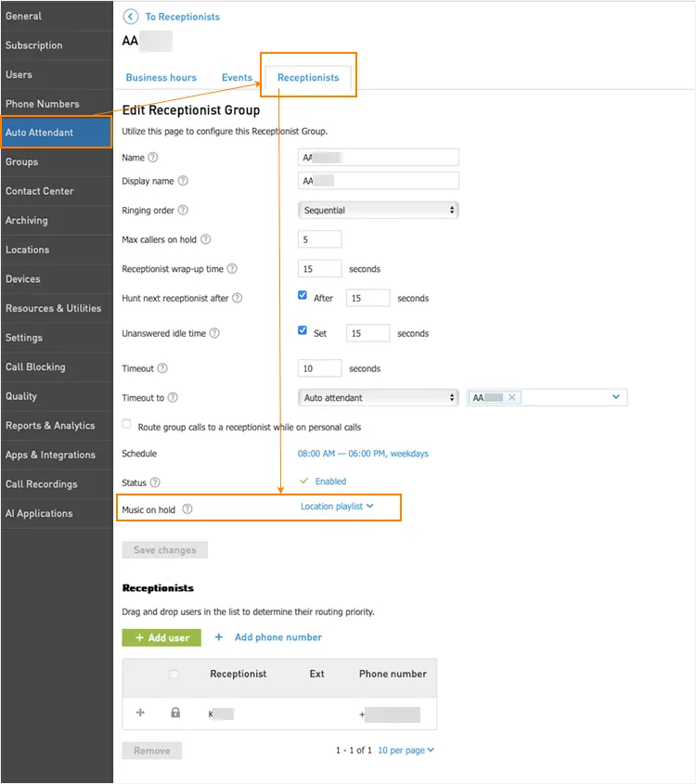Viewport: 696px width, 784px height.
Task: Open Call Recordings in sidebar
Action: (57, 484)
